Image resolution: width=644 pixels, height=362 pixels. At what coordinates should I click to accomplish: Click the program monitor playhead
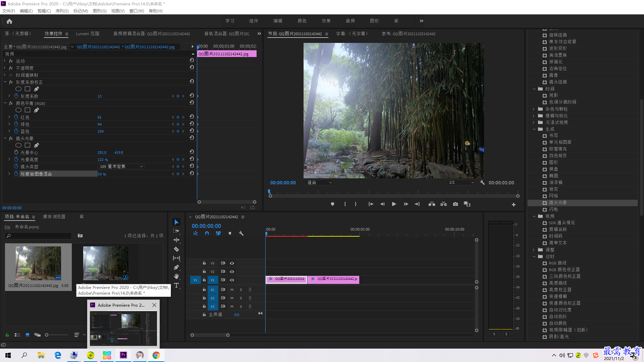(x=269, y=191)
